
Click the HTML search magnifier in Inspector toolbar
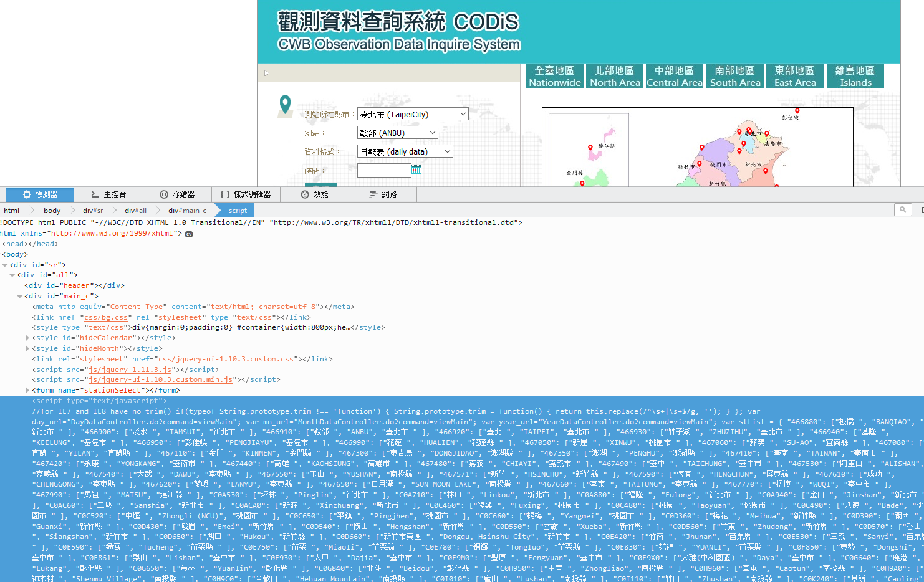pos(903,209)
